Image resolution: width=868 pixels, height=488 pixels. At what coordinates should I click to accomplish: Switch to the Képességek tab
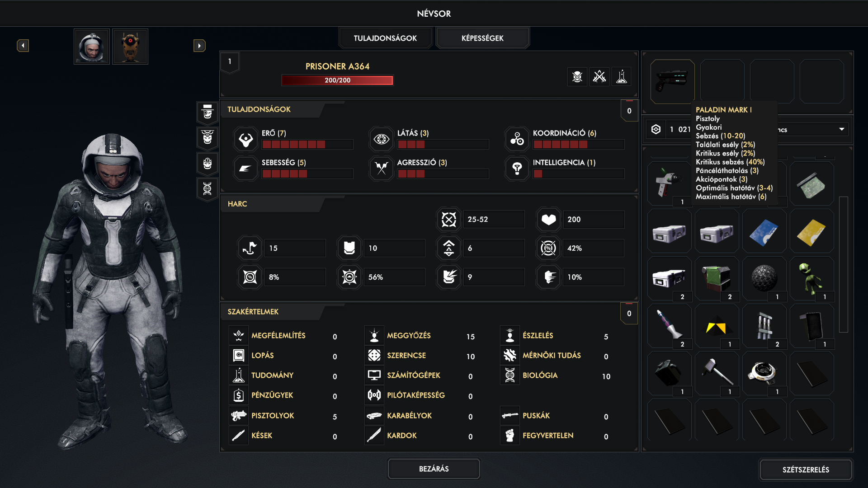[482, 38]
